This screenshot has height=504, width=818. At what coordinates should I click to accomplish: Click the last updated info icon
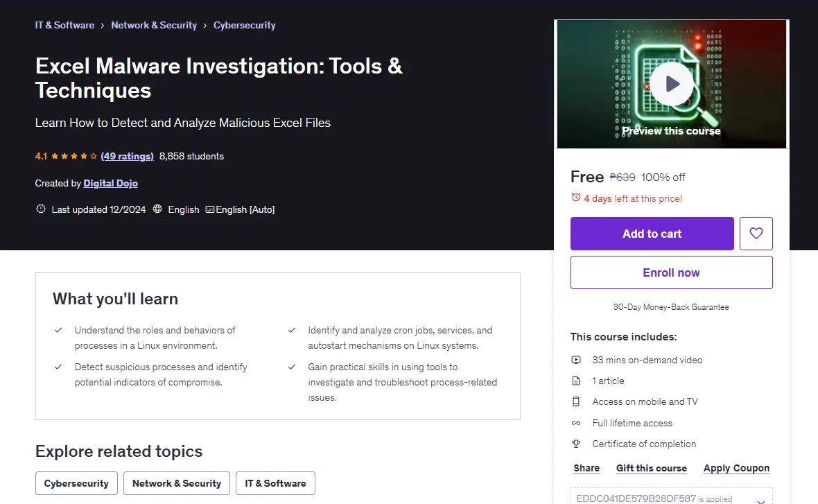(41, 209)
